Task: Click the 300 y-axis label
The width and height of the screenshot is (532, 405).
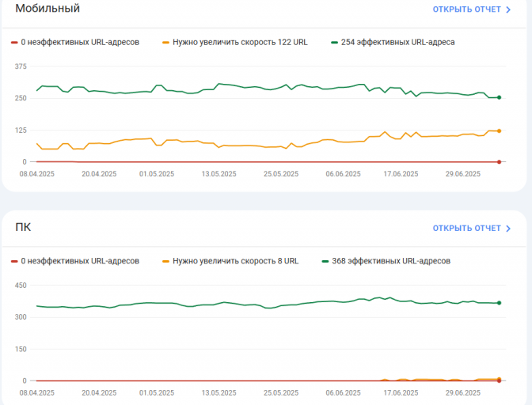Action: coord(21,317)
